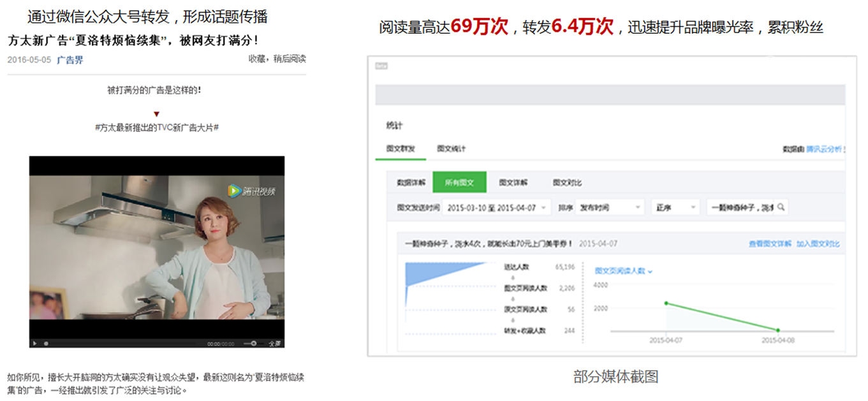Click the chart data point at 2015-04-07
868x401 pixels.
(x=666, y=303)
